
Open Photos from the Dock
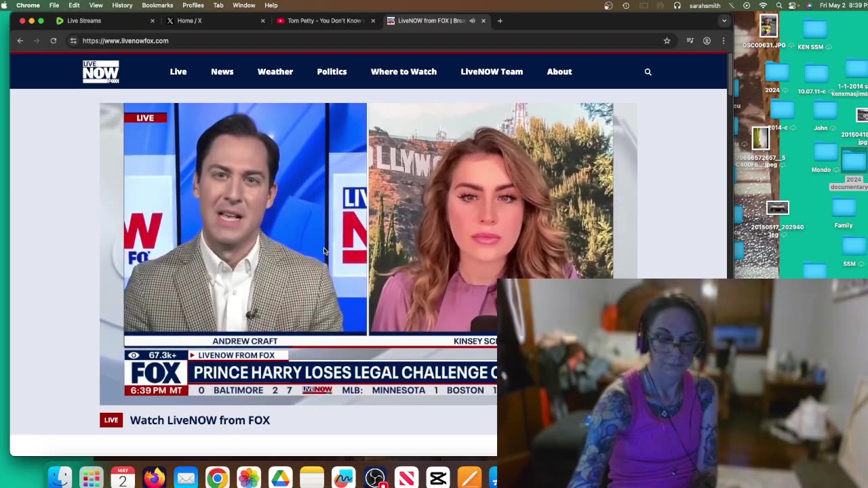pyautogui.click(x=249, y=478)
